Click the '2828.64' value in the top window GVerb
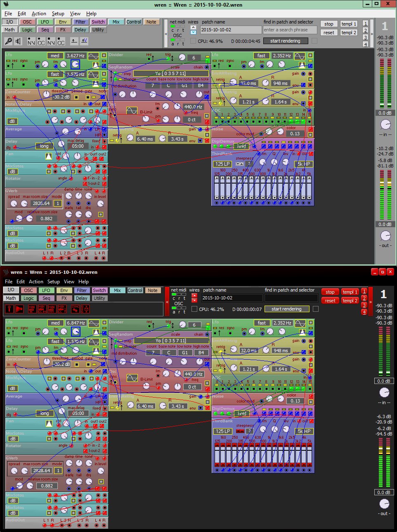 [x=41, y=203]
